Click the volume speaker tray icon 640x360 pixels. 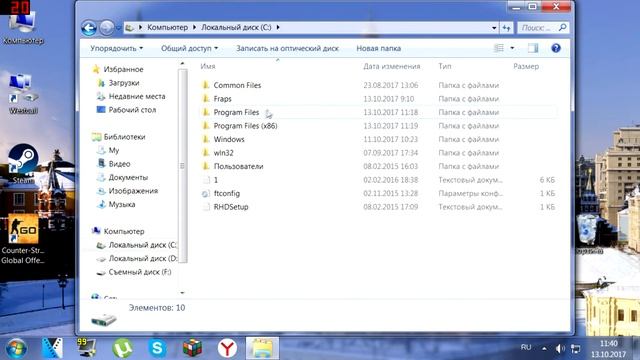tap(560, 348)
